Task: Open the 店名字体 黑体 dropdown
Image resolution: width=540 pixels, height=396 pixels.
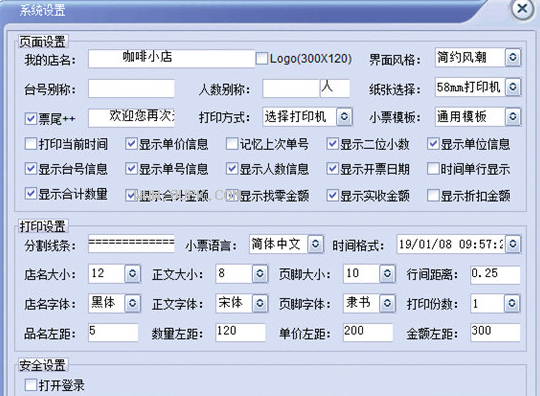Action: click(x=132, y=303)
